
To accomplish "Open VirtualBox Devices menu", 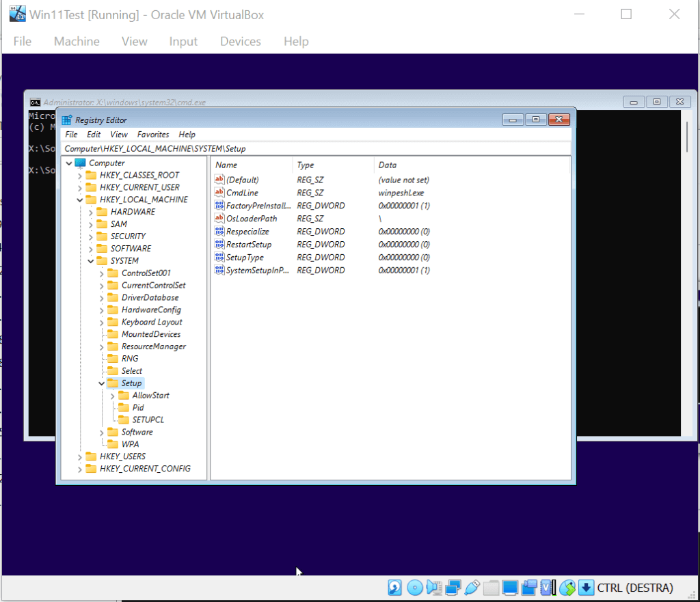I will 241,41.
